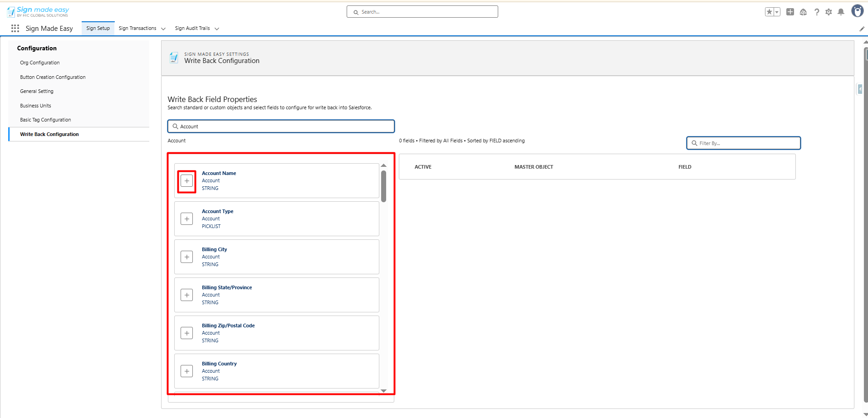Open Basic Tag Configuration

coord(45,120)
